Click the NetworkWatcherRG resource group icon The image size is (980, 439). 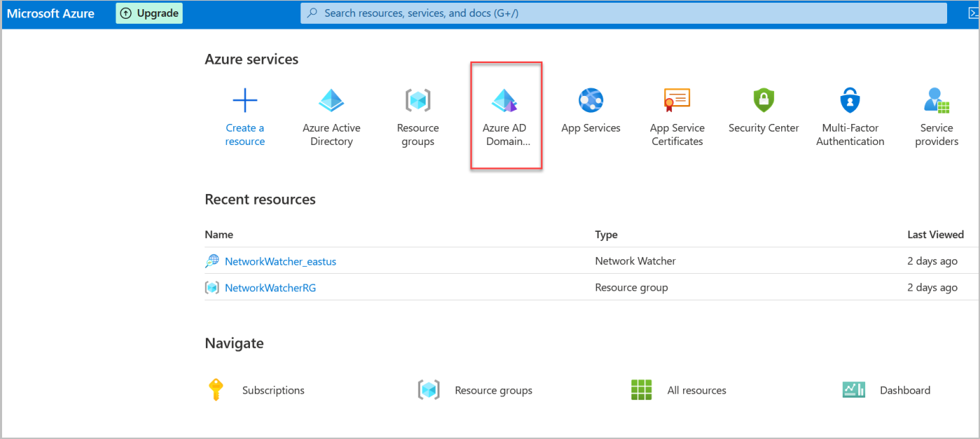tap(211, 287)
